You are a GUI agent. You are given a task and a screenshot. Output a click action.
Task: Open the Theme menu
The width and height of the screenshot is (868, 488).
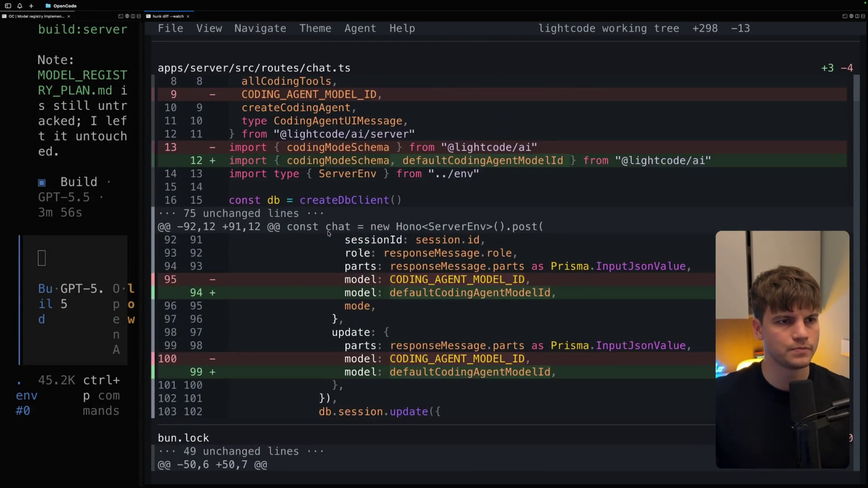pos(315,28)
